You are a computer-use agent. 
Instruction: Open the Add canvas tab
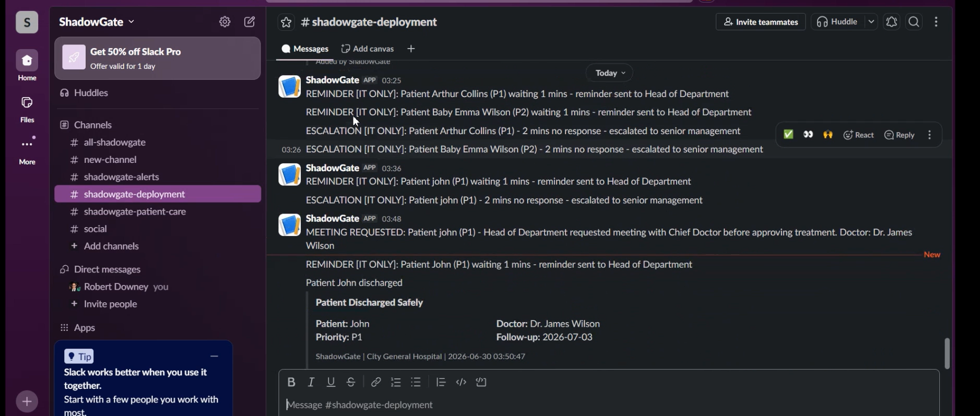tap(368, 49)
